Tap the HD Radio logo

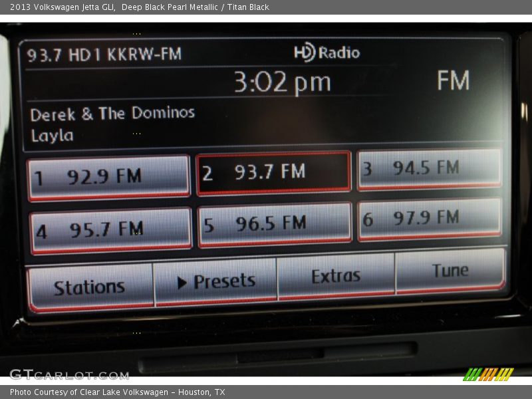pos(327,53)
